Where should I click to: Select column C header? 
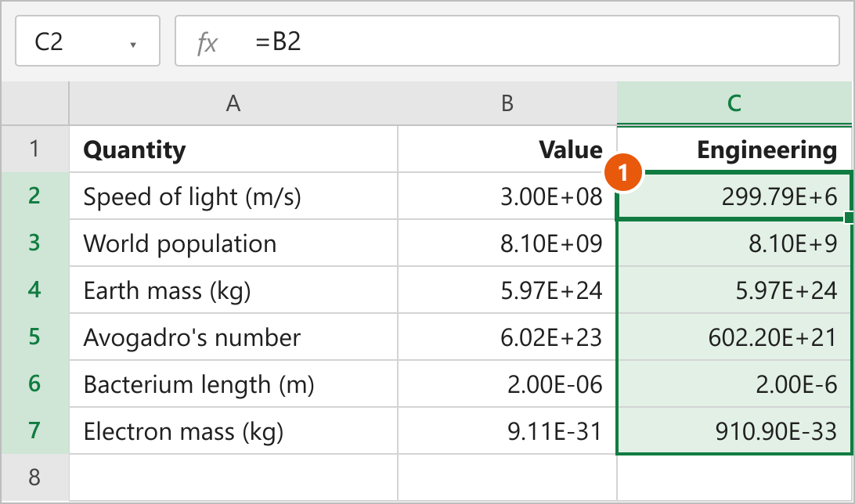click(734, 103)
